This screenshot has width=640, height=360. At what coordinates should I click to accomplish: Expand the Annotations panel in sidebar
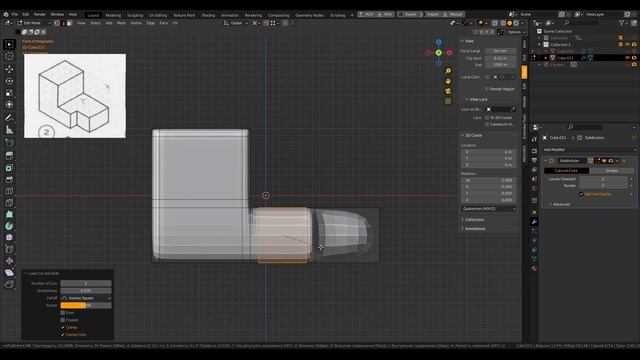(x=474, y=229)
